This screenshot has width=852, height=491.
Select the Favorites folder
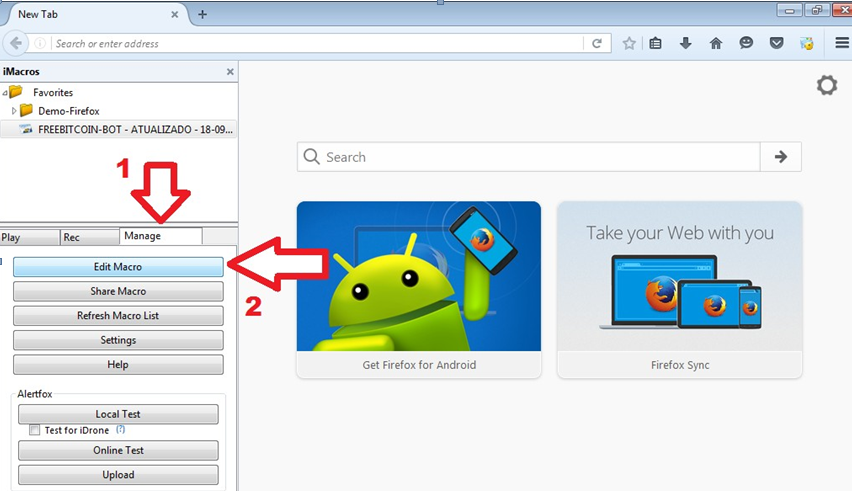click(53, 92)
